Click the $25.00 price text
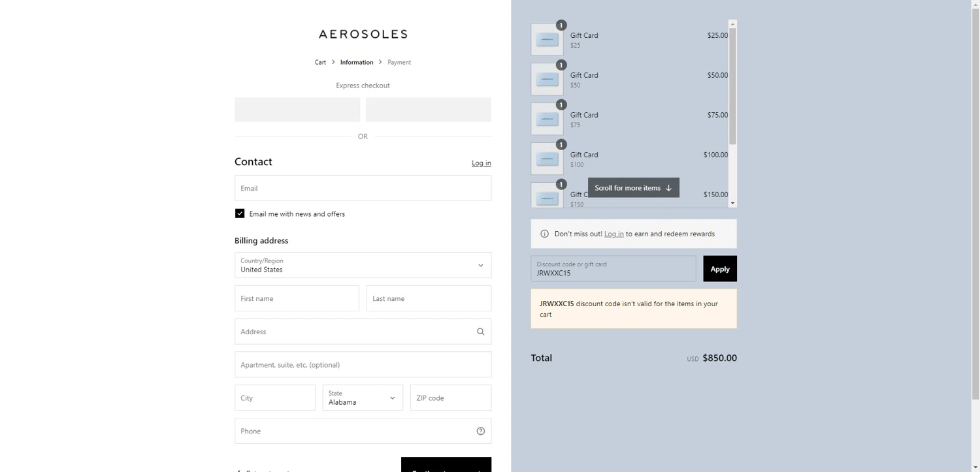Screen dimensions: 980x472 [717, 35]
